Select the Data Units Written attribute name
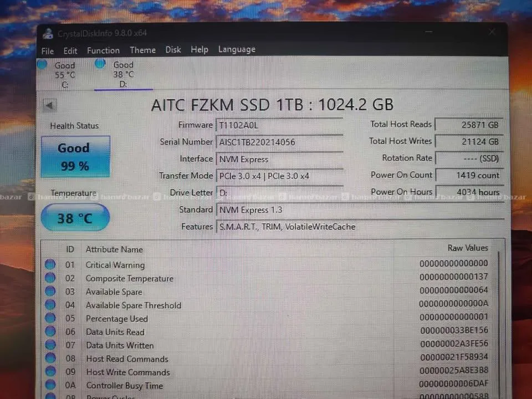This screenshot has height=399, width=532. click(120, 345)
